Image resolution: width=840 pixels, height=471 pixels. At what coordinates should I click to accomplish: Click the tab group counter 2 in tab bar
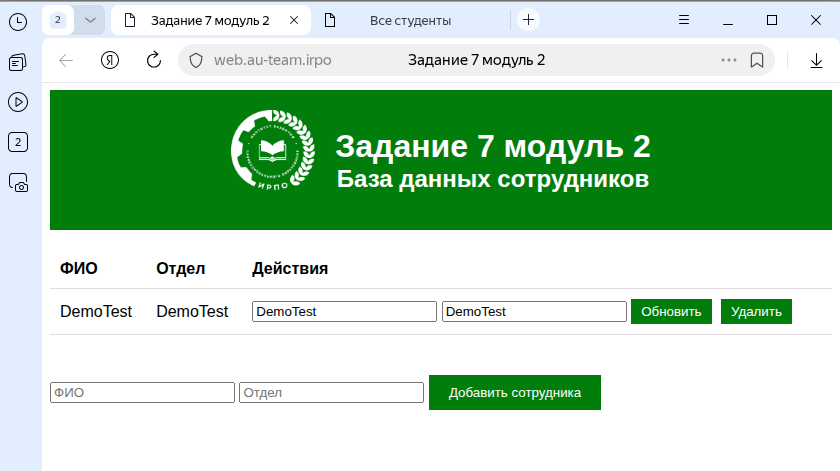(58, 20)
